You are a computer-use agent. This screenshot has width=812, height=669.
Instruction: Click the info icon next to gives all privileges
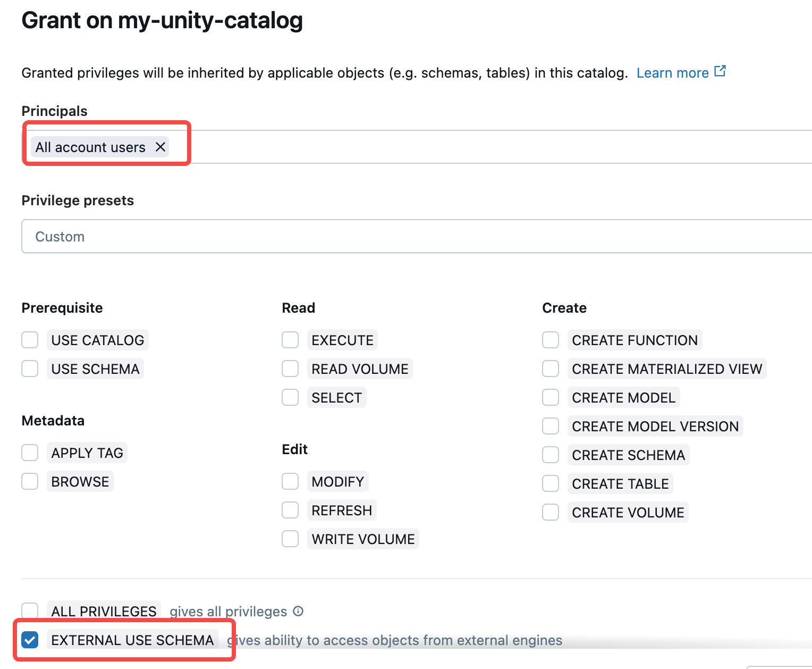299,611
